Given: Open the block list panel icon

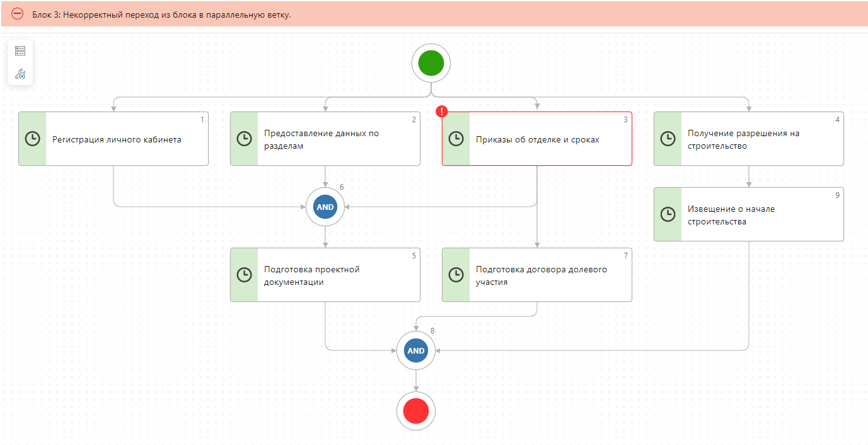Looking at the screenshot, I should coord(20,51).
